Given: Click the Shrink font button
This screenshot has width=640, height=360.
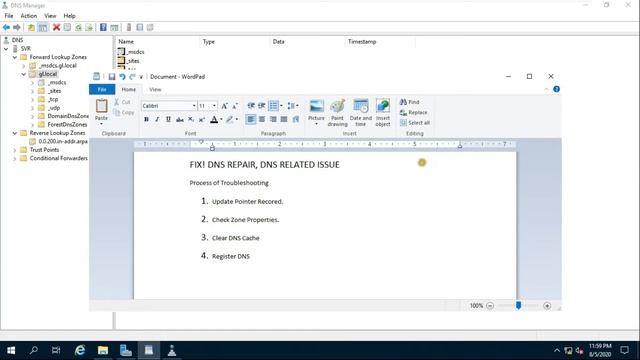Looking at the screenshot, I should [x=235, y=106].
